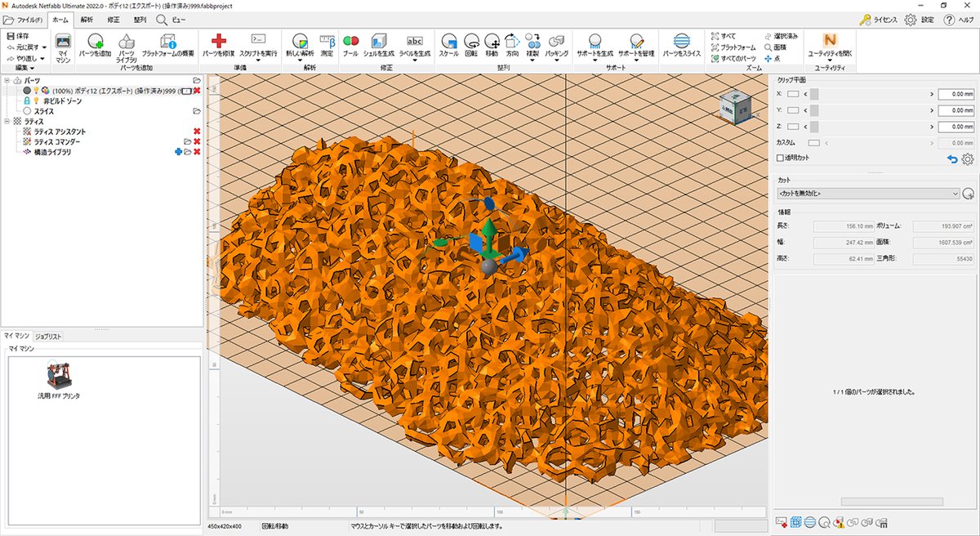The height and width of the screenshot is (536, 980).
Task: Collapse the ラティス tree section
Action: point(7,120)
